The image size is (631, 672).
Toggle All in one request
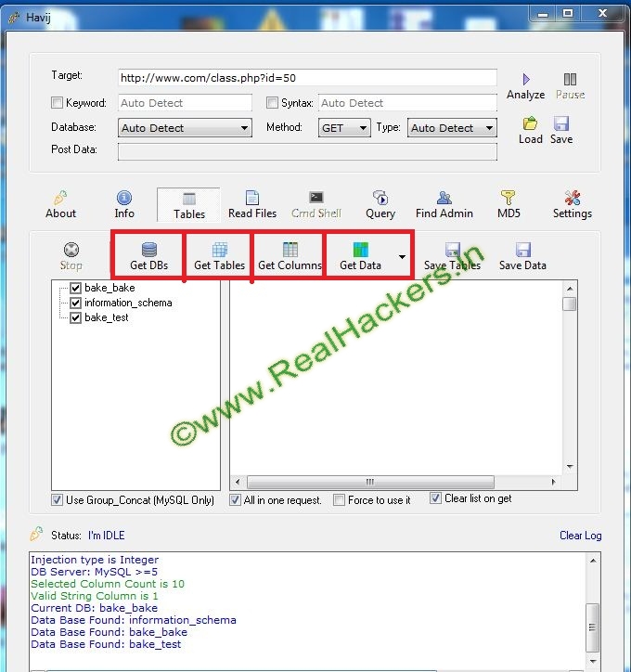tap(235, 499)
